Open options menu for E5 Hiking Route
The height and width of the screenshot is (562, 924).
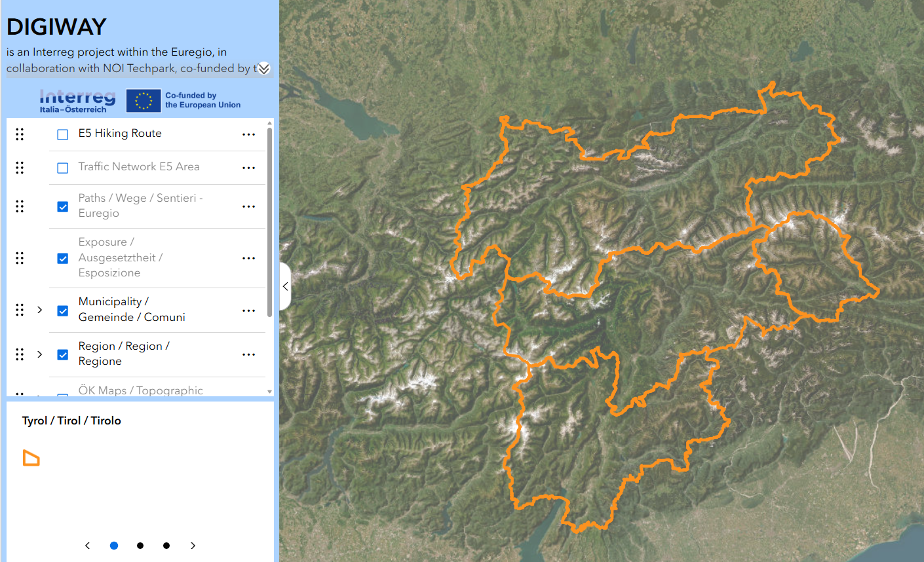pos(248,134)
